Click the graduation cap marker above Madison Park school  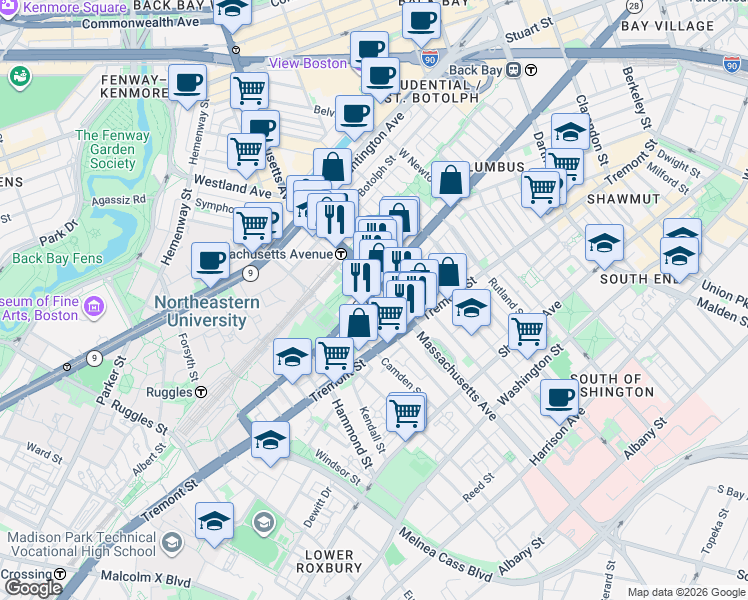(x=215, y=524)
